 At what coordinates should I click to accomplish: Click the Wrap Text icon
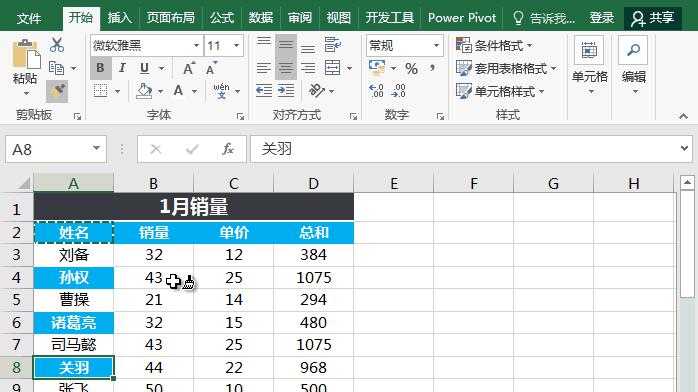tap(333, 45)
